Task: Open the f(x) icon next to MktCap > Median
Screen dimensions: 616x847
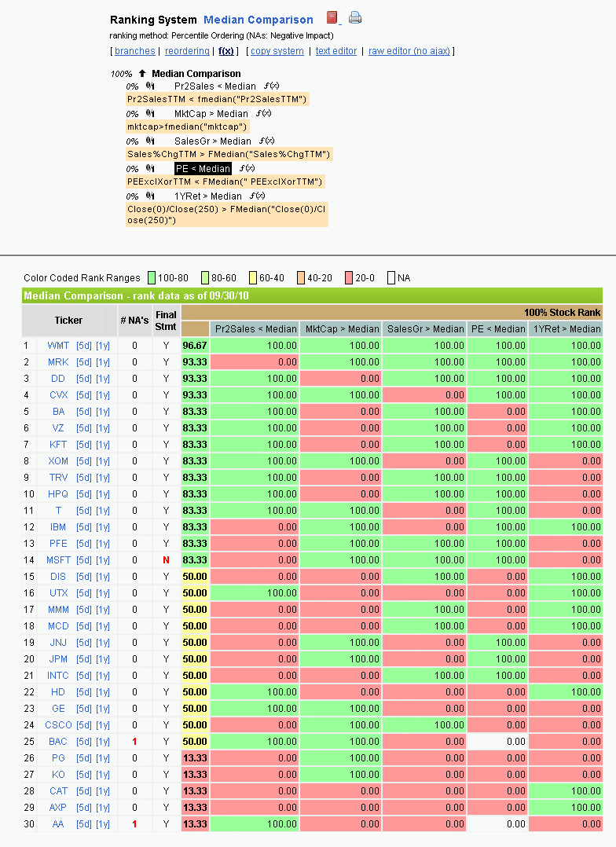Action: coord(266,114)
